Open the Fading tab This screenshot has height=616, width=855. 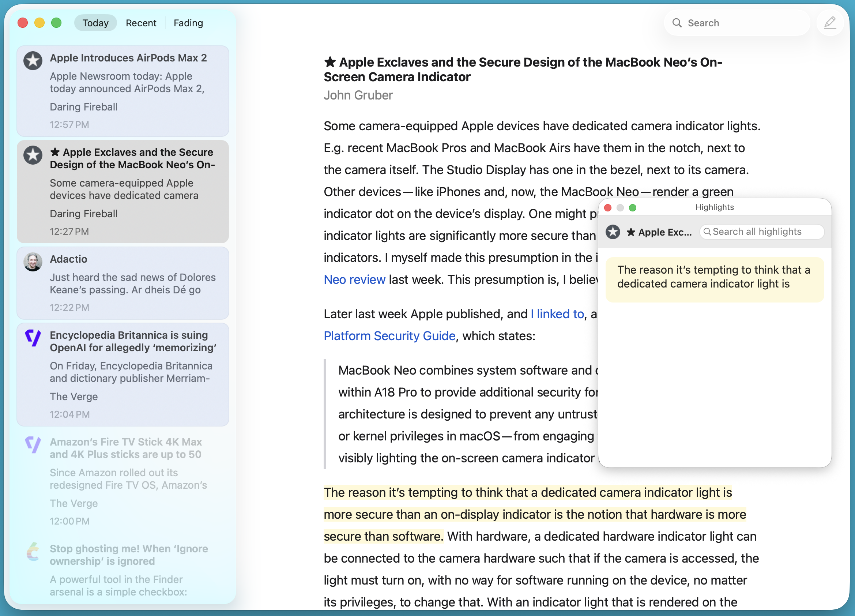pyautogui.click(x=188, y=23)
